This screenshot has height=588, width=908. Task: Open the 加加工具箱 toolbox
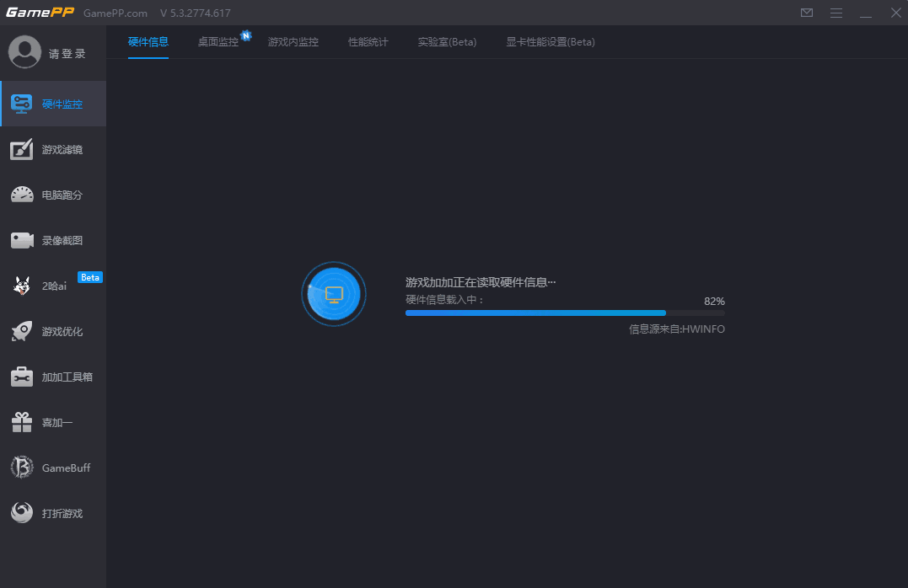(53, 377)
